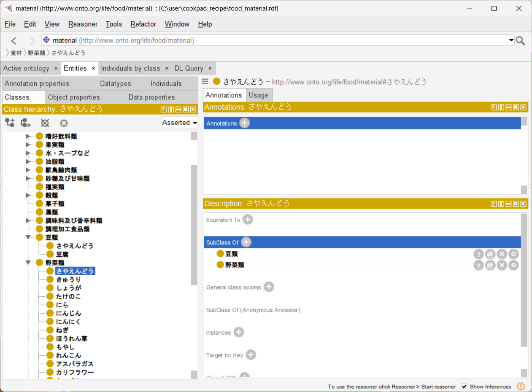Add a Target for Key

coord(251,355)
